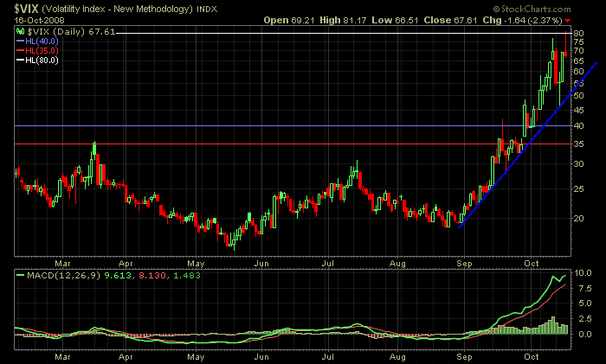Click the 65 price axis label

578,61
